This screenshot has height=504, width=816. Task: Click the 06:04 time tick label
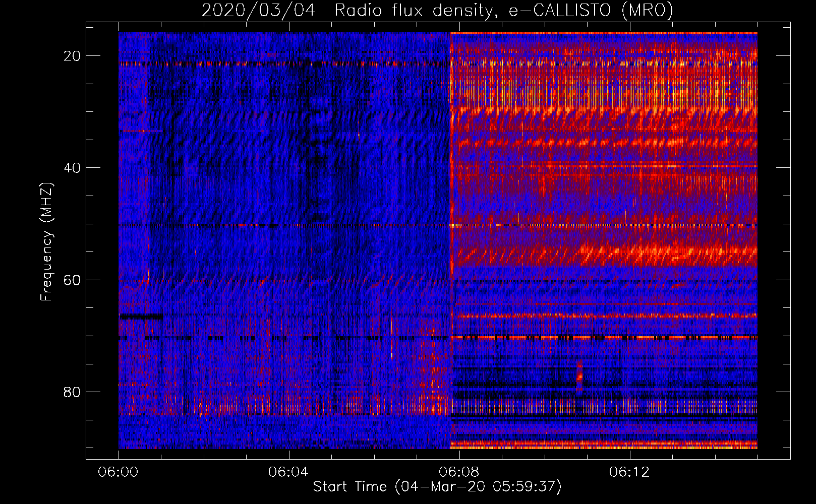[288, 472]
